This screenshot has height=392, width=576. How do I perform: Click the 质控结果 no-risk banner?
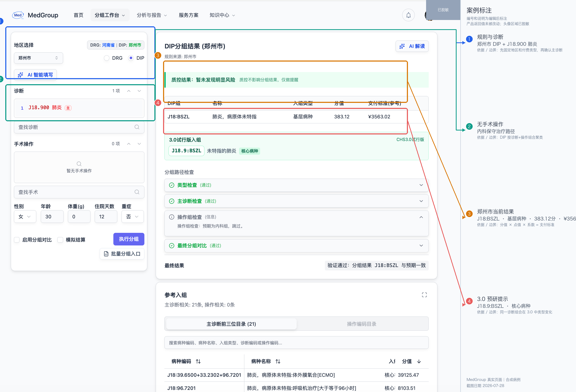coord(296,80)
